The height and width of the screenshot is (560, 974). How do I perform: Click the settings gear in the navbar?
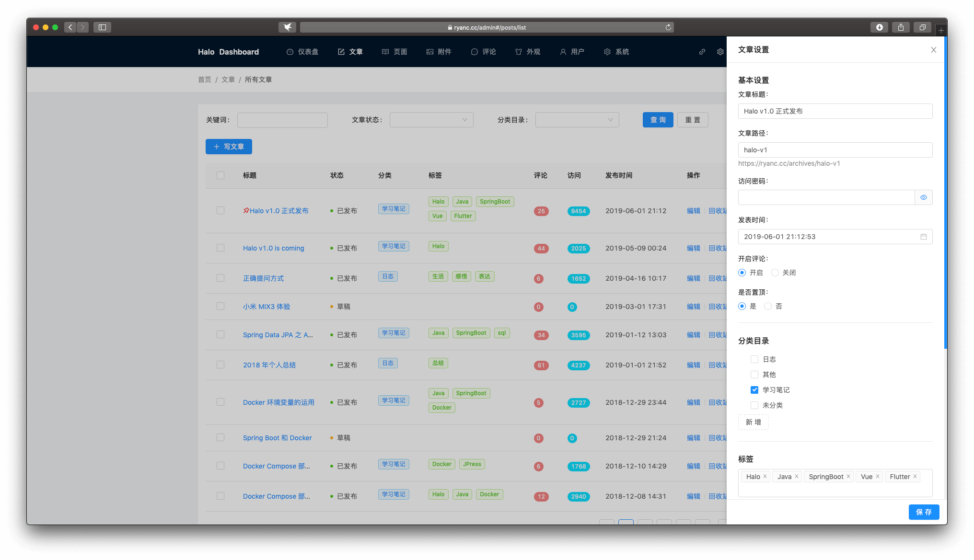pos(720,52)
